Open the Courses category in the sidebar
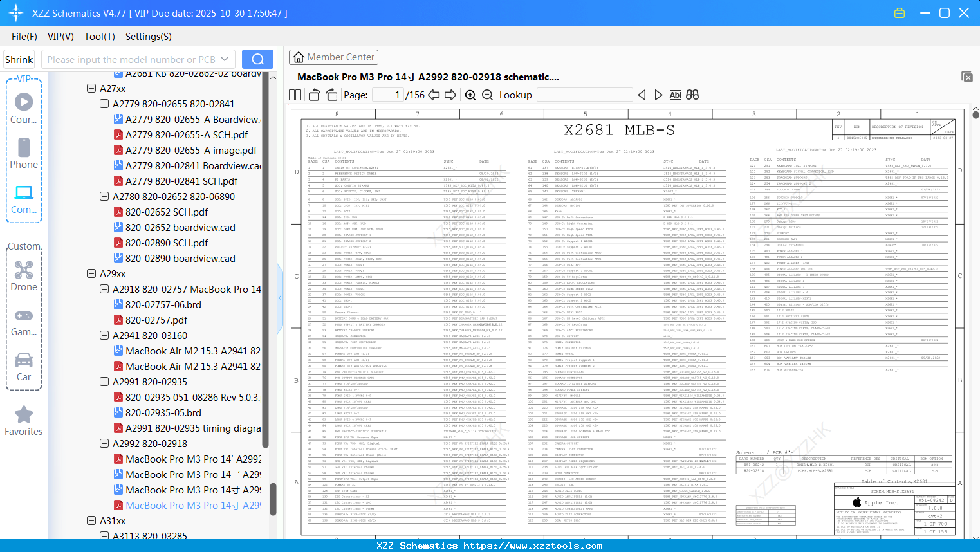This screenshot has height=552, width=980. coord(24,109)
